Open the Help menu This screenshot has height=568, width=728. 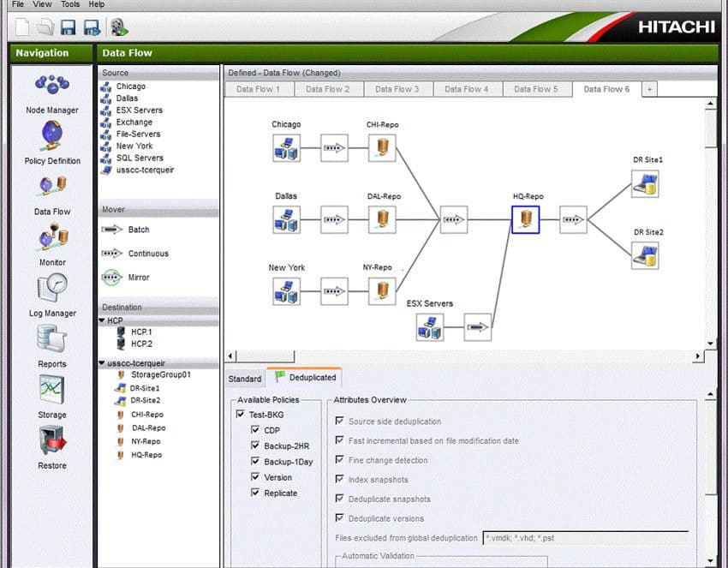[x=97, y=4]
